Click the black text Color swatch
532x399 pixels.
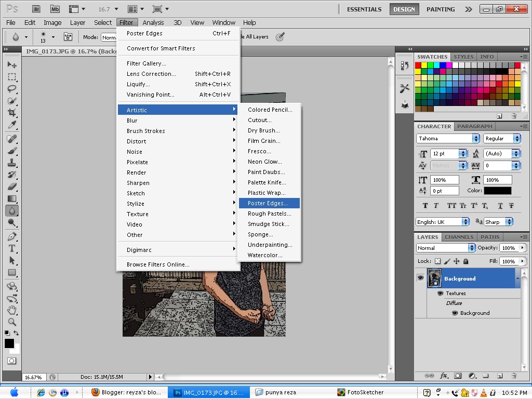point(497,190)
